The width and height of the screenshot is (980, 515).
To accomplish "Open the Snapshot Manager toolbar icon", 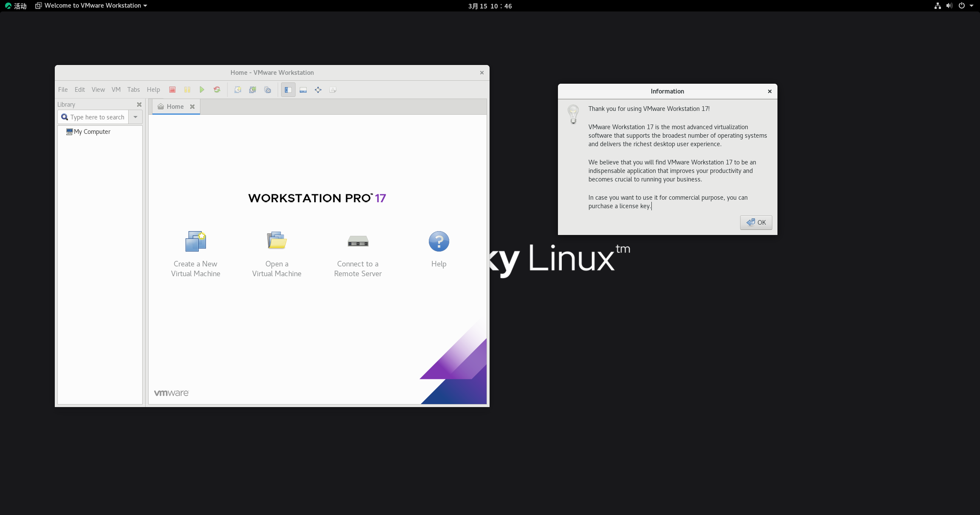I will pos(268,90).
